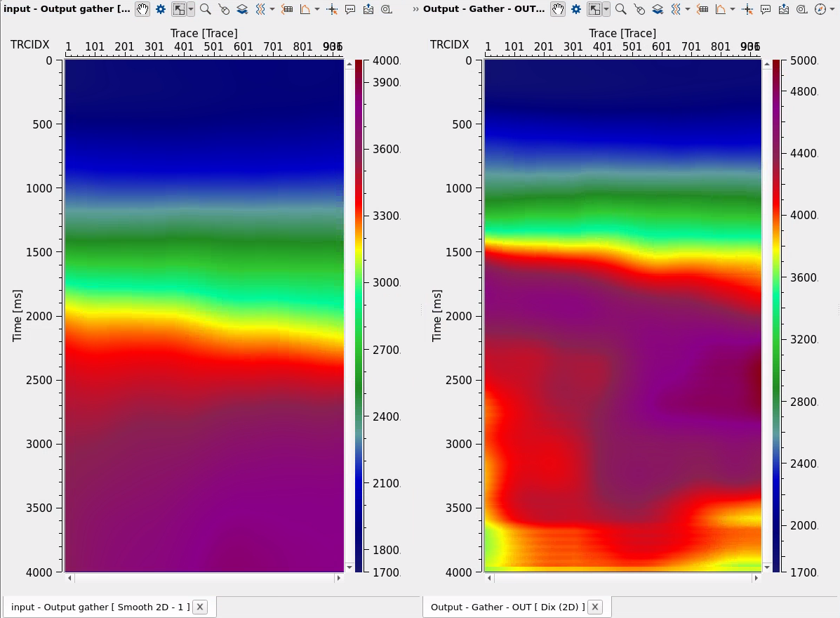
Task: Open the compass dropdown arrow in Output panel
Action: [832, 9]
